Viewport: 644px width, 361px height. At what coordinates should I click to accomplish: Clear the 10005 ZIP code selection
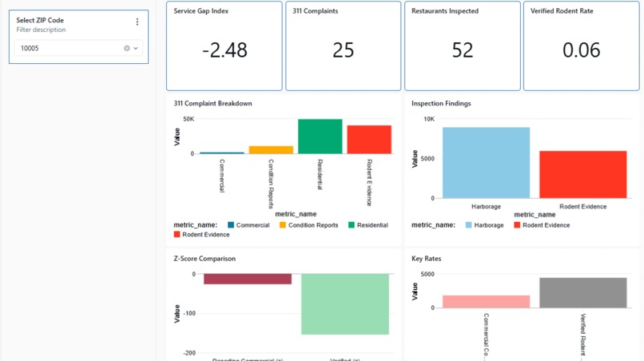tap(127, 49)
